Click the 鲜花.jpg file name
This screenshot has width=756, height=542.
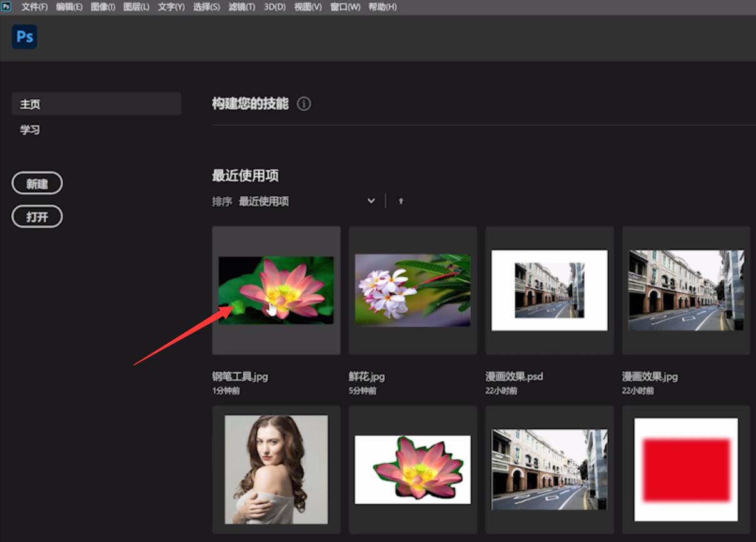tap(367, 376)
